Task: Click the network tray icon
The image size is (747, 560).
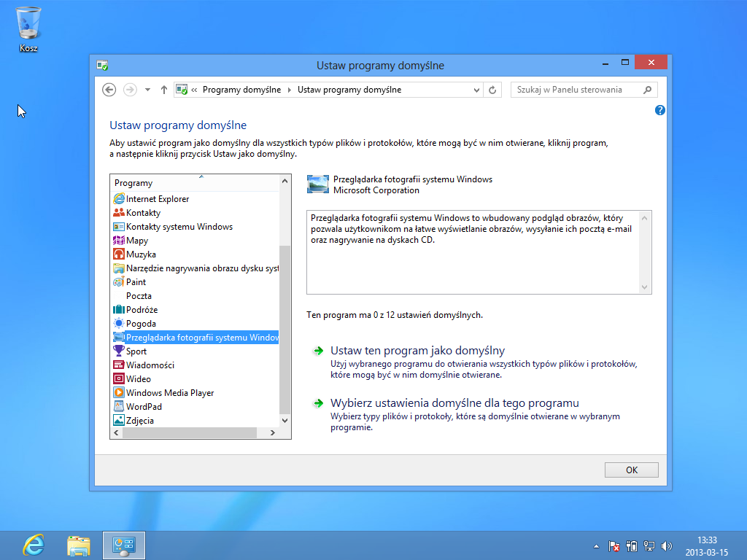Action: tap(649, 546)
